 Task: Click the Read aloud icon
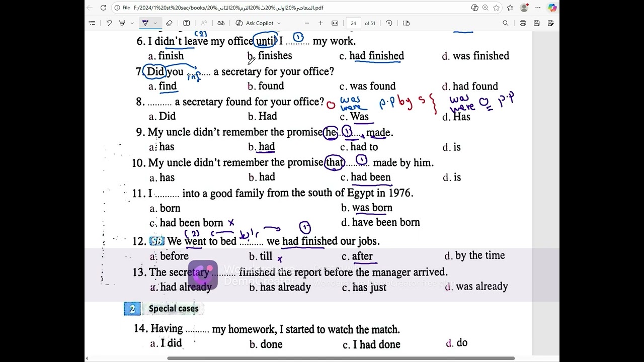coord(204,23)
